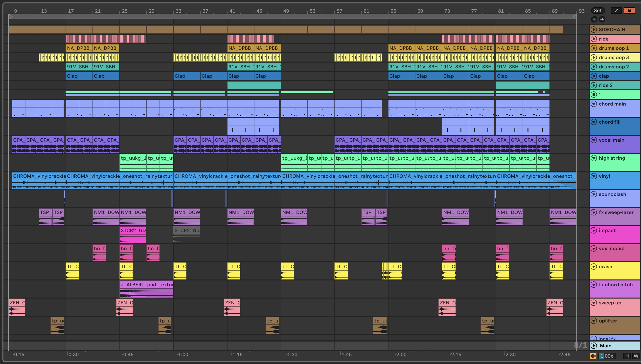
Task: Unfold the SIDECHAIN track
Action: click(x=594, y=30)
